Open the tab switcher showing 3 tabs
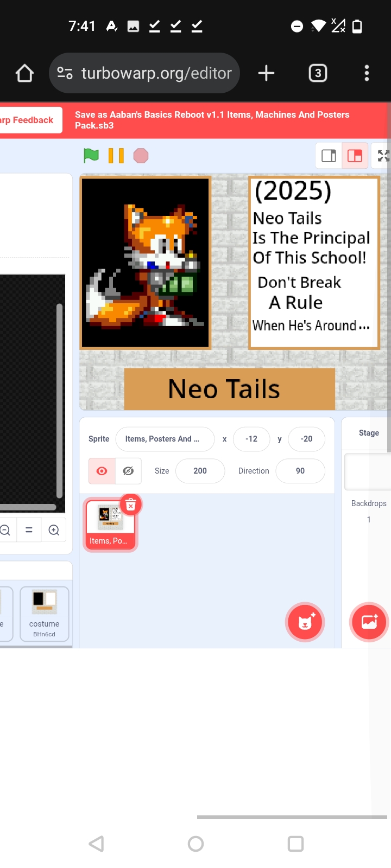Screen dimensions: 391x868 318,73
